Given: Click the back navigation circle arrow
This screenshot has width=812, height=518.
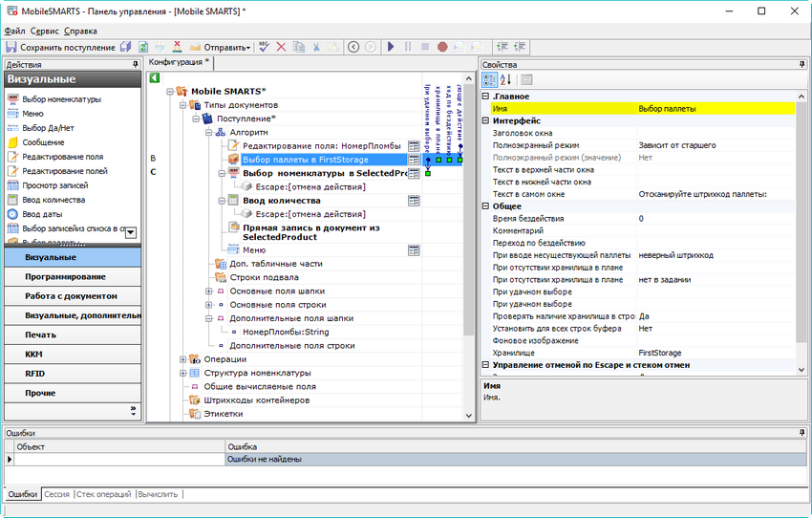Looking at the screenshot, I should coord(353,47).
